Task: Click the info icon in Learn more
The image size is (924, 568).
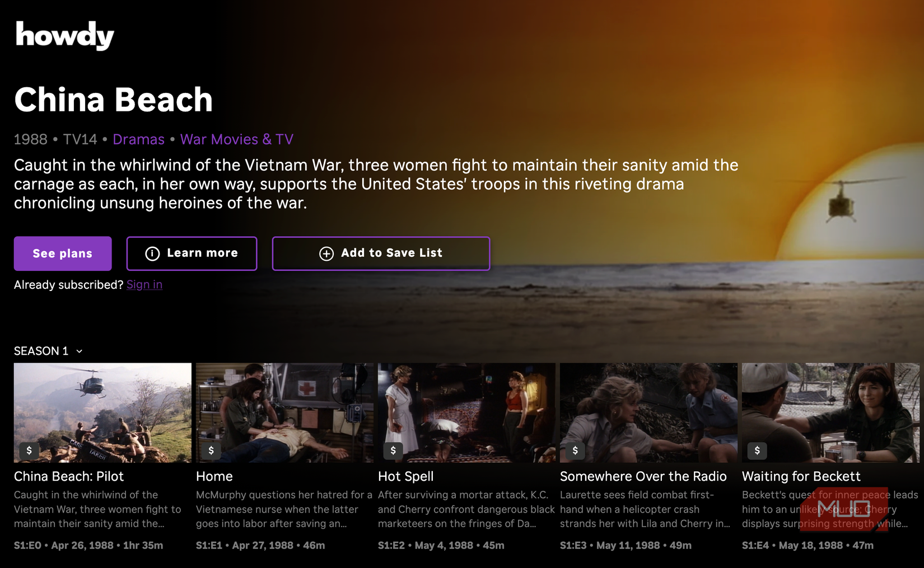Action: (152, 254)
